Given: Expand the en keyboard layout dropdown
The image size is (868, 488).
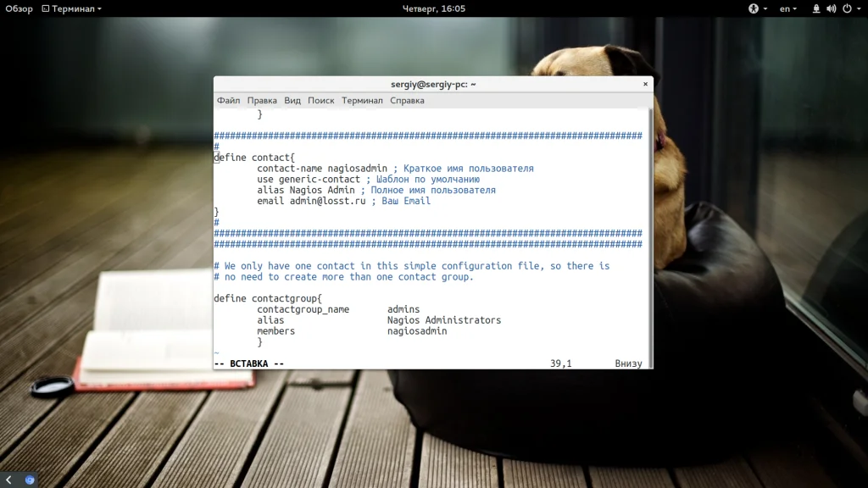Looking at the screenshot, I should 788,8.
